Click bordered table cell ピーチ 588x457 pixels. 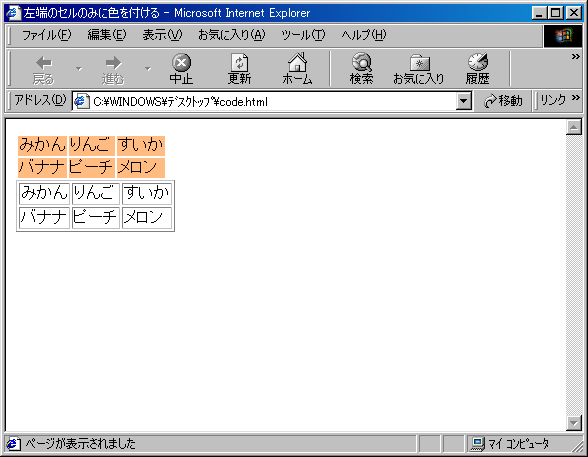click(x=96, y=217)
